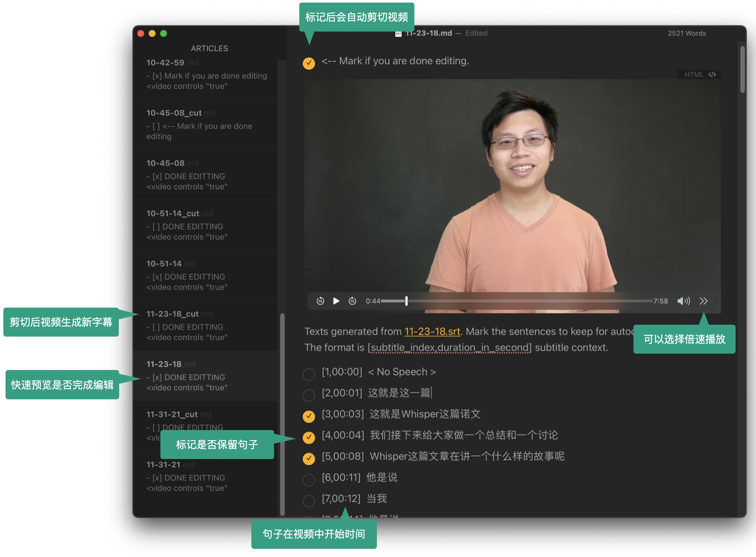Image resolution: width=756 pixels, height=557 pixels.
Task: Uncheck the 'Mark if you are done editing' checkbox
Action: [309, 63]
